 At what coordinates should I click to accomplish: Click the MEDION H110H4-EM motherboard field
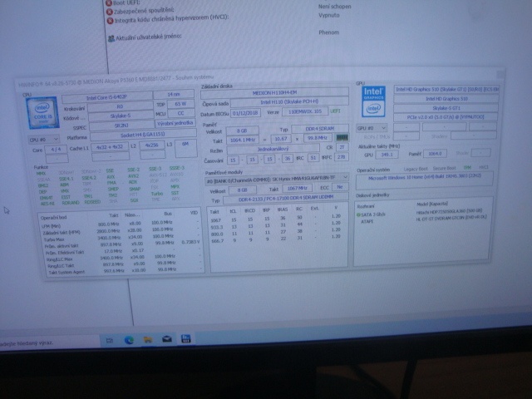[274, 92]
